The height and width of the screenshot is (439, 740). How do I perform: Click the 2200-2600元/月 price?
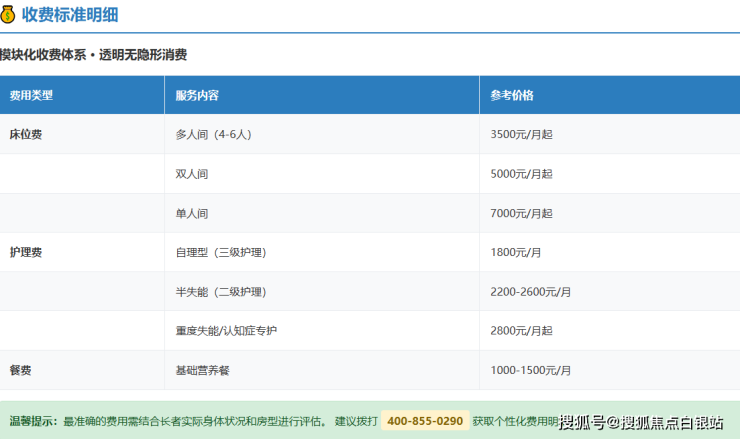tap(531, 292)
